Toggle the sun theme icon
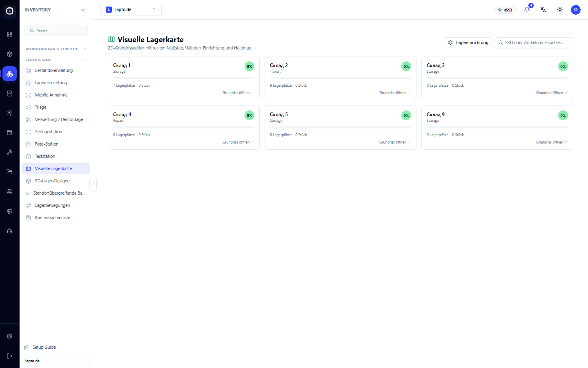 [x=560, y=9]
